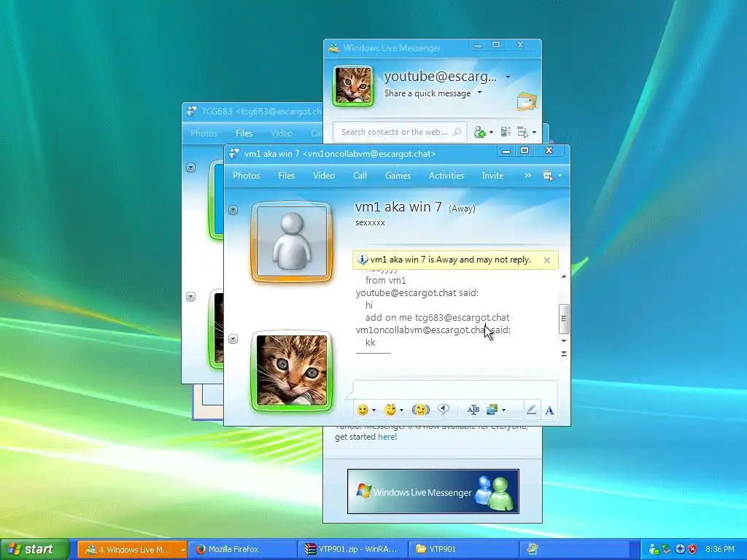Viewport: 747px width, 560px height.
Task: Expand the show menu arrow in main Messenger window
Action: tap(534, 133)
